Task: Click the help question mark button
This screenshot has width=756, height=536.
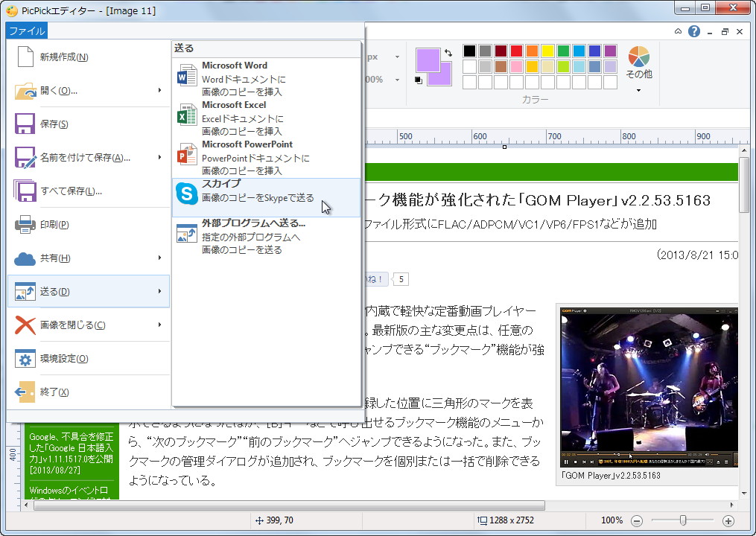Action: pos(694,31)
